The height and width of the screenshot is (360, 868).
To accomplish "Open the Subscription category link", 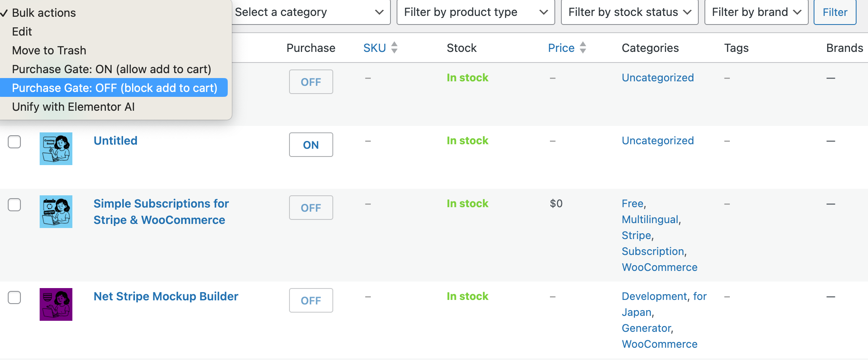I will [653, 251].
